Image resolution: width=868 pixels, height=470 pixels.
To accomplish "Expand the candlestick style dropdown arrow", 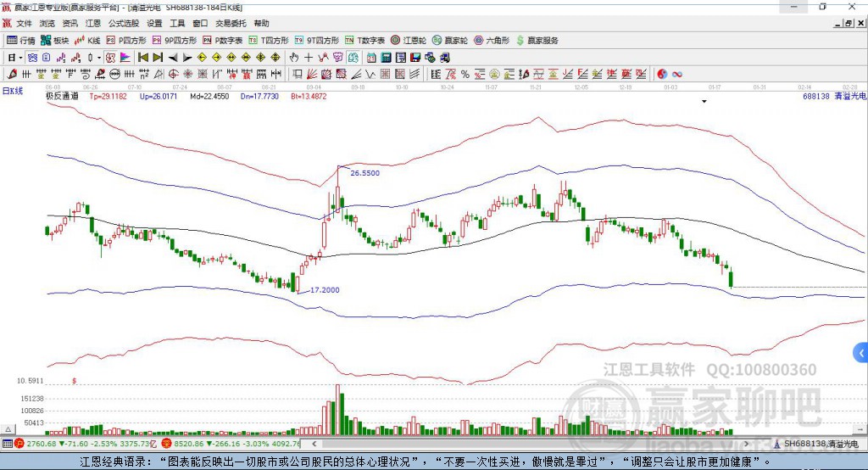I will [x=99, y=58].
